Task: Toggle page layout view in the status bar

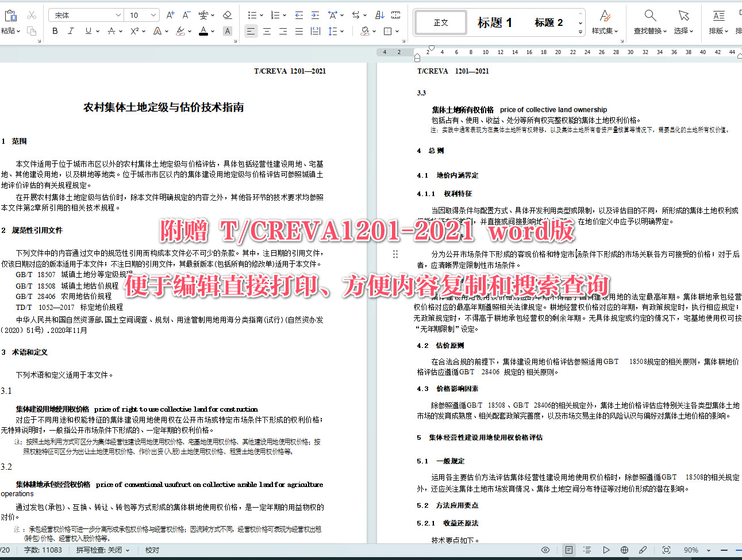Action: pos(568,550)
